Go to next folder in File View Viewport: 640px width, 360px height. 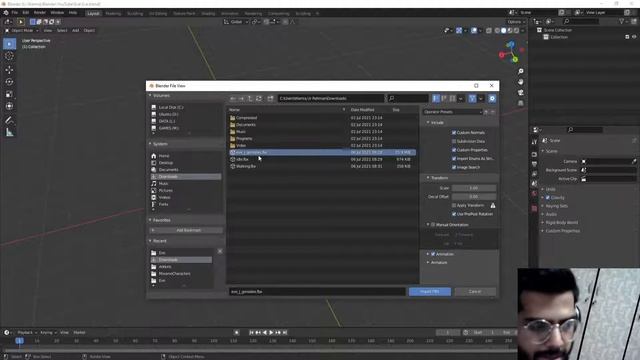coord(242,98)
